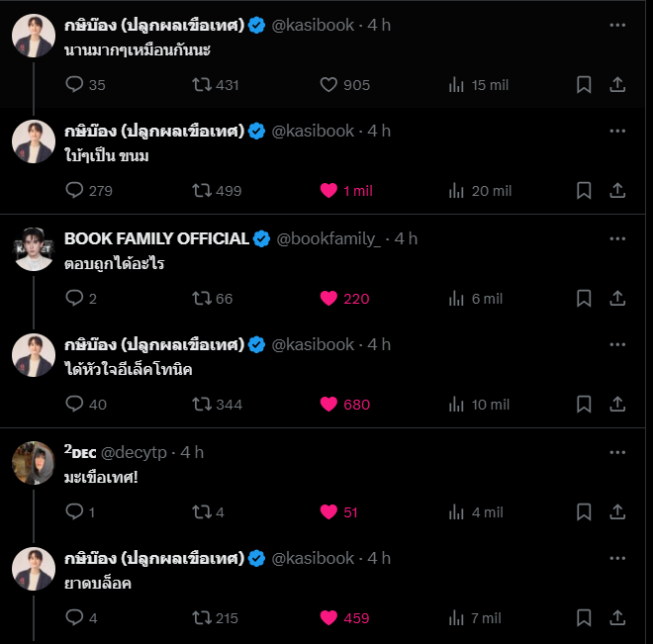Reply to the @decytp tweet
Screen dimensions: 653x644
pyautogui.click(x=74, y=512)
